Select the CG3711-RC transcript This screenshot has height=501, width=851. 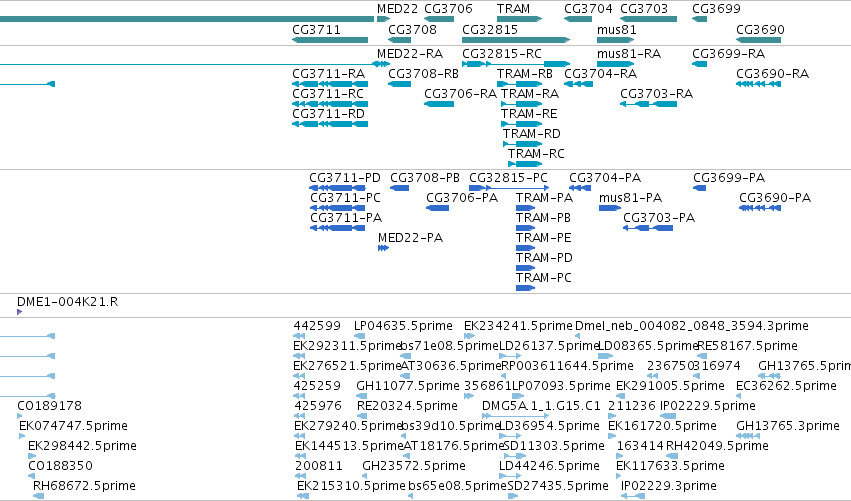click(x=330, y=104)
